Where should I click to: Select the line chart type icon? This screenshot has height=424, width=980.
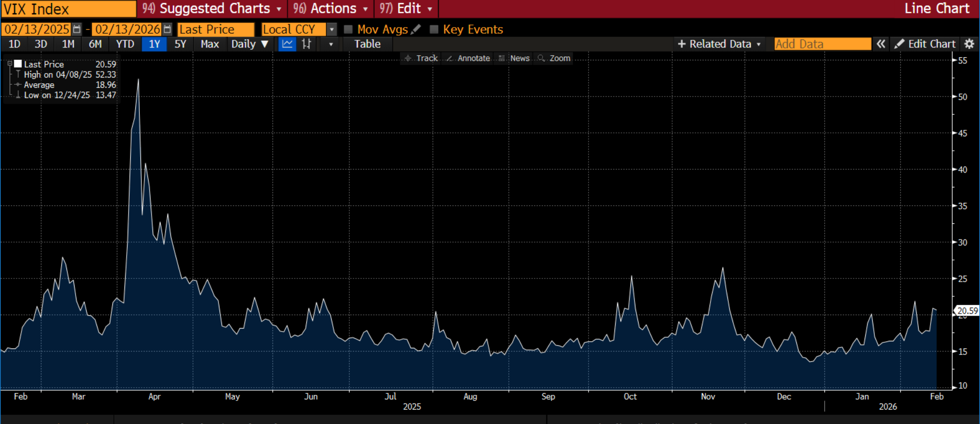click(x=287, y=44)
